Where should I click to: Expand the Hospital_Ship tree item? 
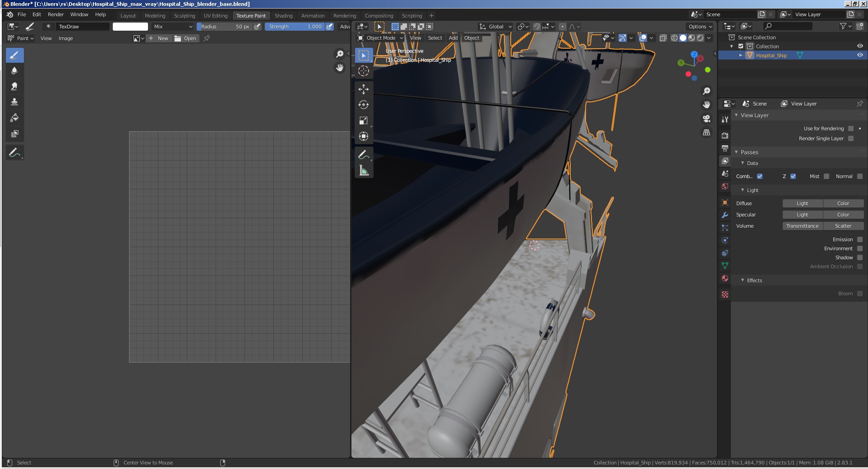tap(740, 55)
